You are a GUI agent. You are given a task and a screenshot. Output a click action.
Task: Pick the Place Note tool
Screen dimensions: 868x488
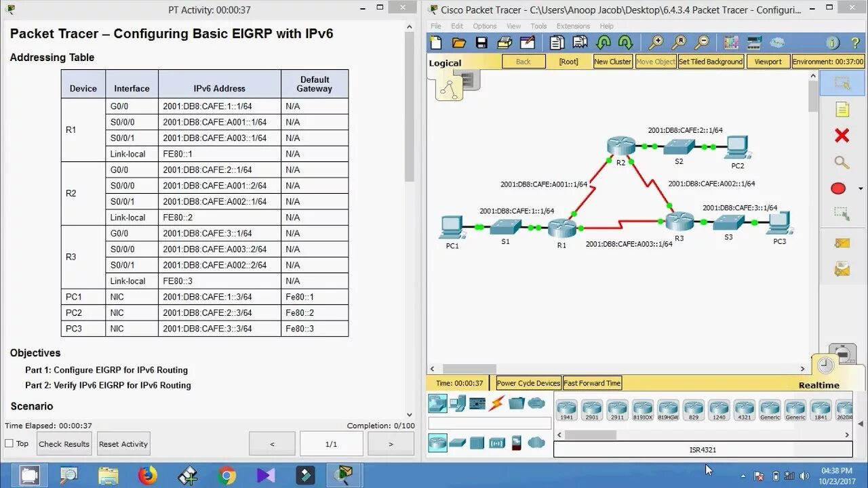click(842, 110)
